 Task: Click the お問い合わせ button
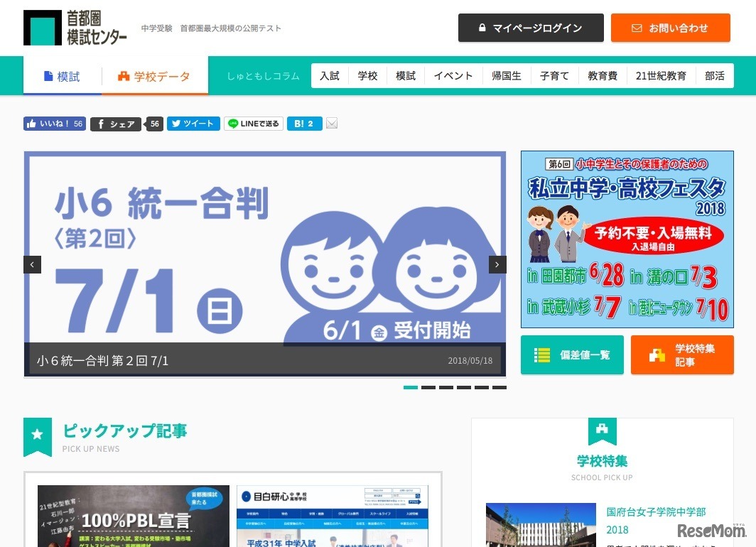(x=670, y=28)
